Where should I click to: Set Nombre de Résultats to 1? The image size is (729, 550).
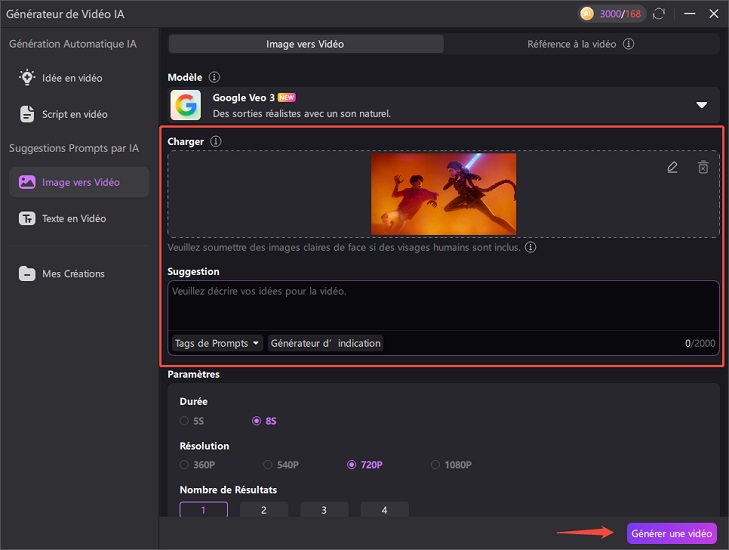204,510
